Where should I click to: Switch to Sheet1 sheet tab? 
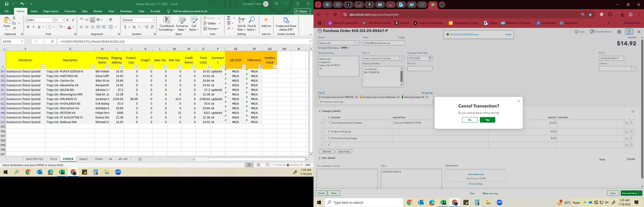pos(84,159)
